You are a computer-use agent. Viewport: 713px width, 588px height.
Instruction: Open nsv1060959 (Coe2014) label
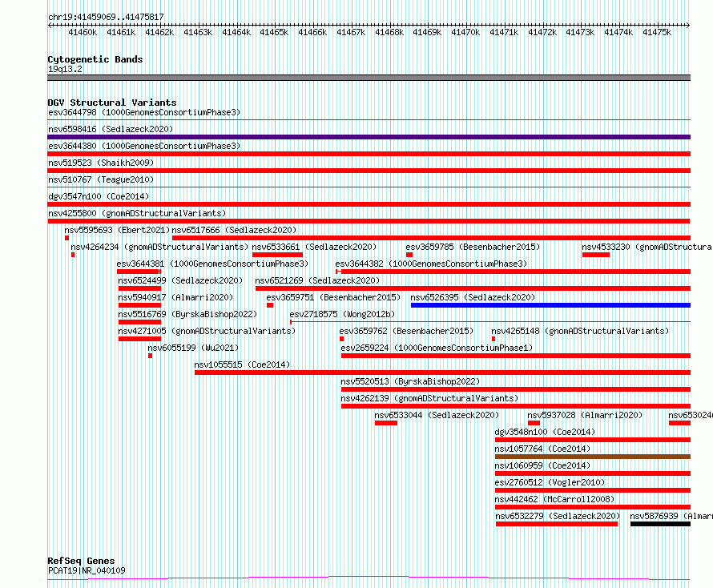(542, 465)
